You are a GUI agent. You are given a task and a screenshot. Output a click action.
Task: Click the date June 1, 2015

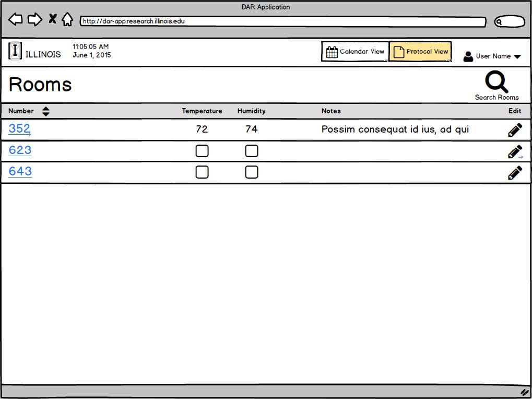[x=91, y=55]
